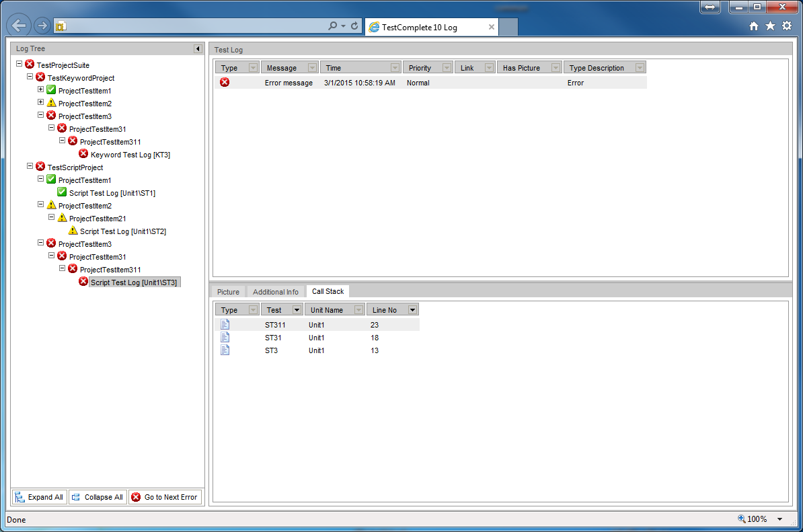Click the Done status text

coord(16,520)
